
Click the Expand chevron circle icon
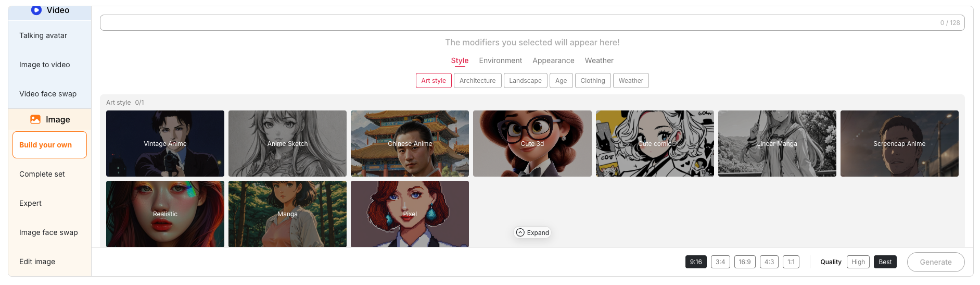click(x=520, y=233)
